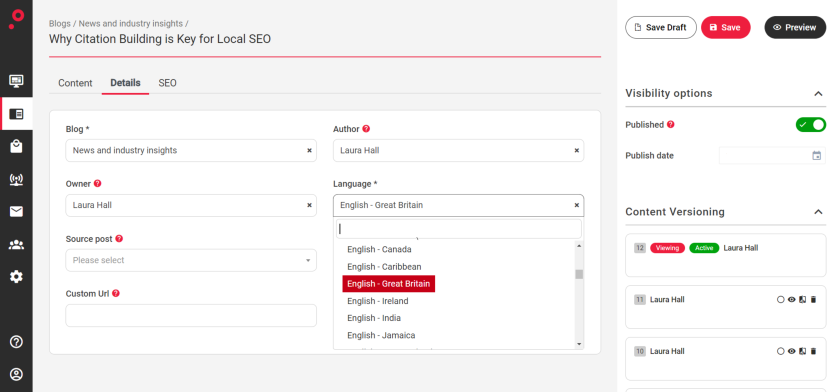This screenshot has width=831, height=392.
Task: Focus the language search input box
Action: tap(458, 229)
